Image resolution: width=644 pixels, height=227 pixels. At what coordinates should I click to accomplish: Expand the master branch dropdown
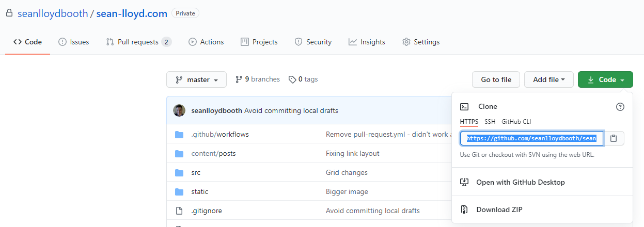196,79
